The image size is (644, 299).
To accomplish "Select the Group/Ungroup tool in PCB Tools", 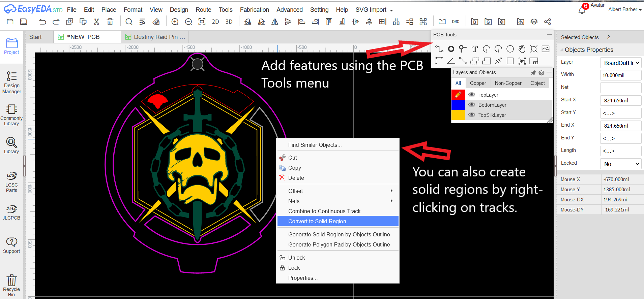I will tap(522, 61).
